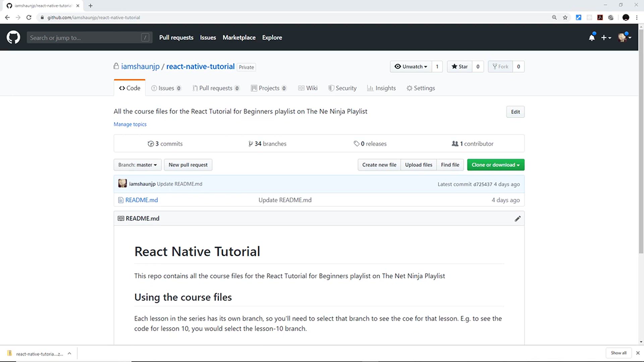Viewport: 644px width, 362px height.
Task: Click the red Adobe PDF extension icon
Action: pyautogui.click(x=600, y=17)
